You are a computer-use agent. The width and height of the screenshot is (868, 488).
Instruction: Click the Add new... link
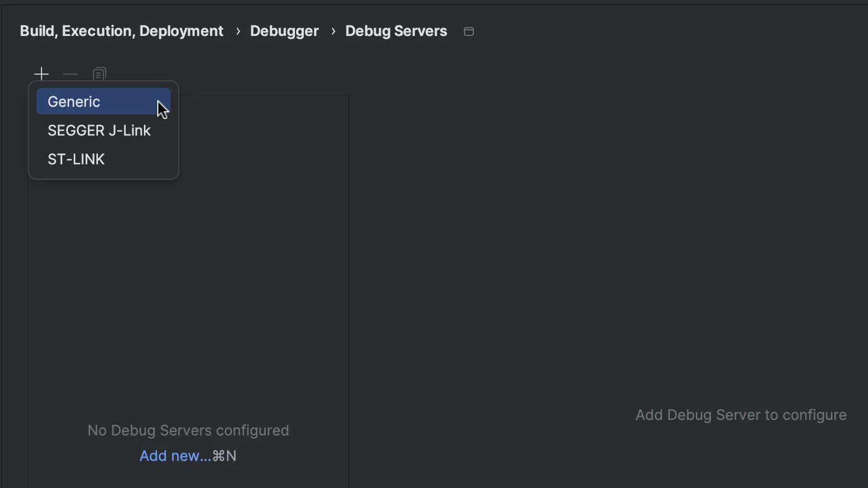point(175,456)
